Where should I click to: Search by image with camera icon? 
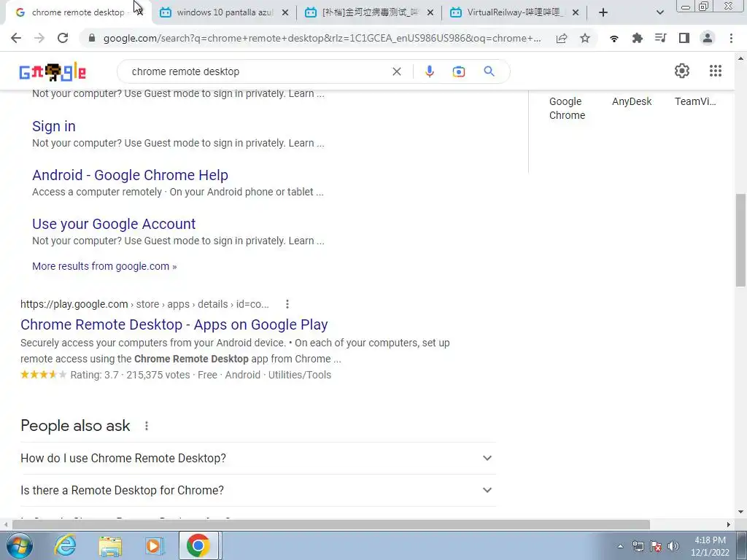coord(458,71)
